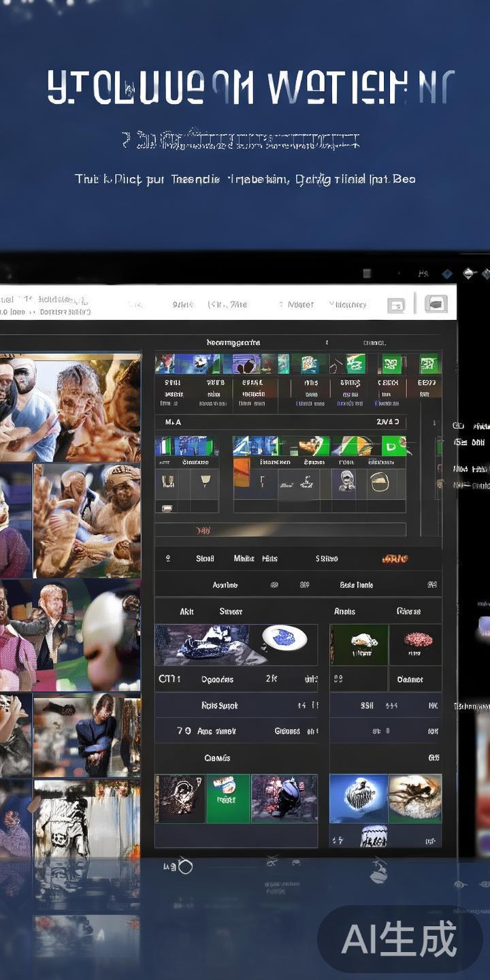Click the white diamond icon above the window
Image resolution: width=490 pixels, height=980 pixels.
click(469, 274)
